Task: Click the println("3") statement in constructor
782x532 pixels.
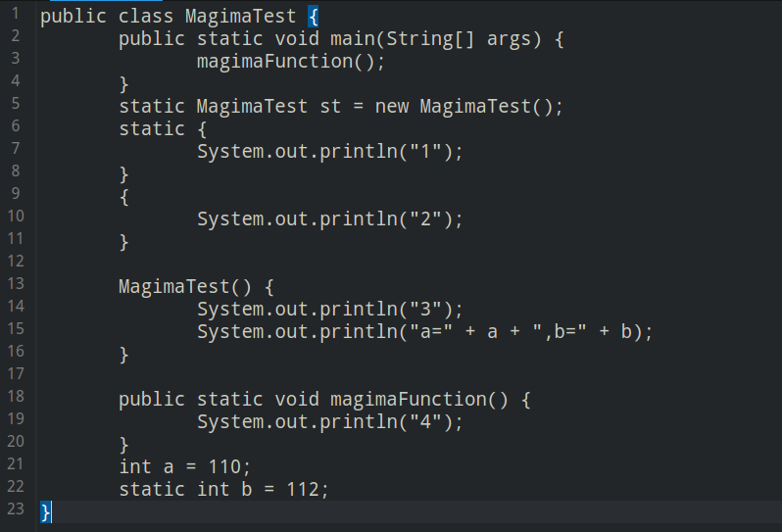Action: [x=329, y=310]
